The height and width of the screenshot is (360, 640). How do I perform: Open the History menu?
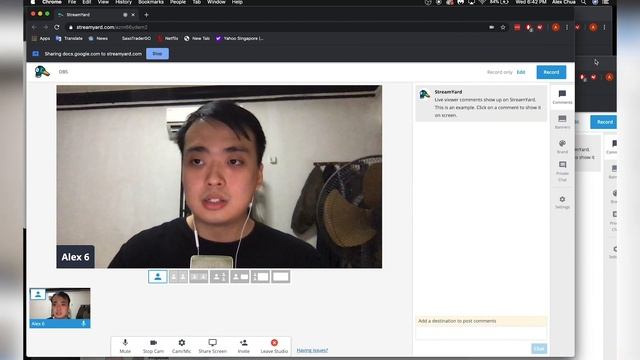pyautogui.click(x=123, y=2)
